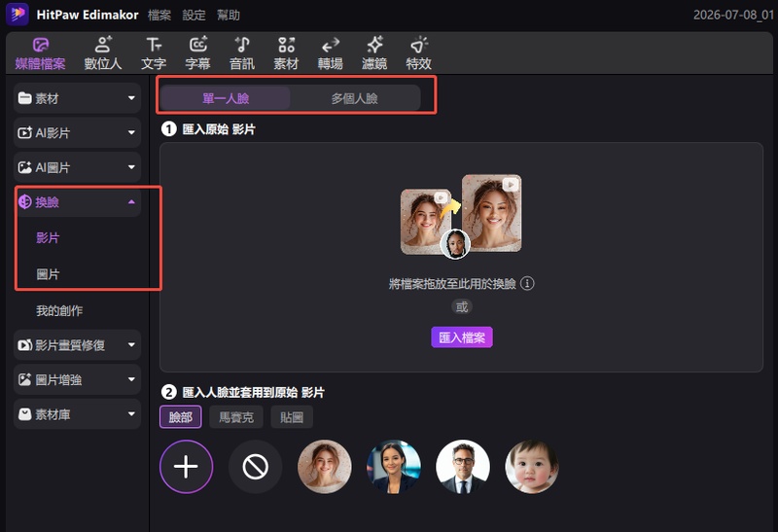The image size is (778, 532).
Task: Select 圖片 under 換臉
Action: coord(48,274)
